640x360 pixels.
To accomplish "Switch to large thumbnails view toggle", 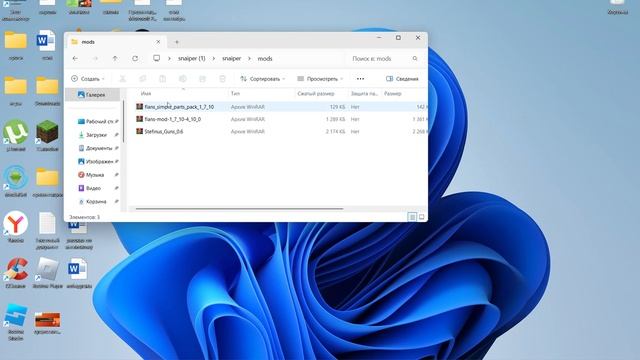I will [422, 217].
